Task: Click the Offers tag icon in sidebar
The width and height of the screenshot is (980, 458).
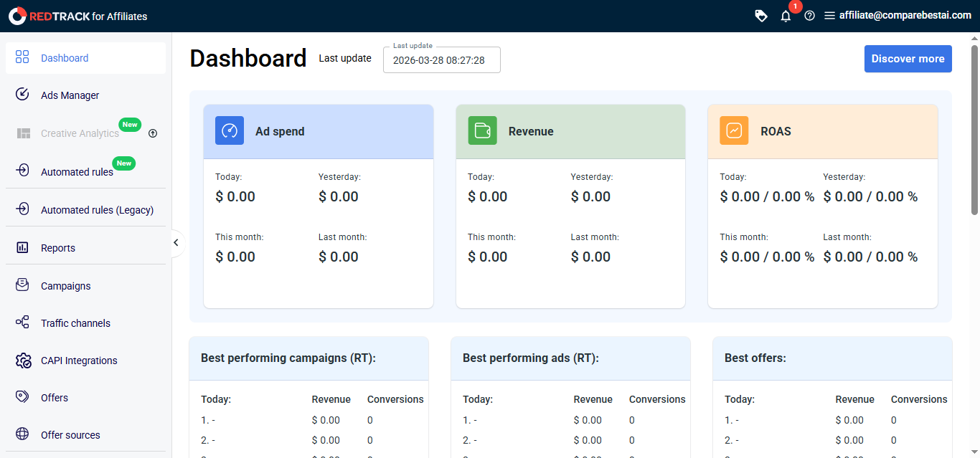Action: (x=22, y=397)
